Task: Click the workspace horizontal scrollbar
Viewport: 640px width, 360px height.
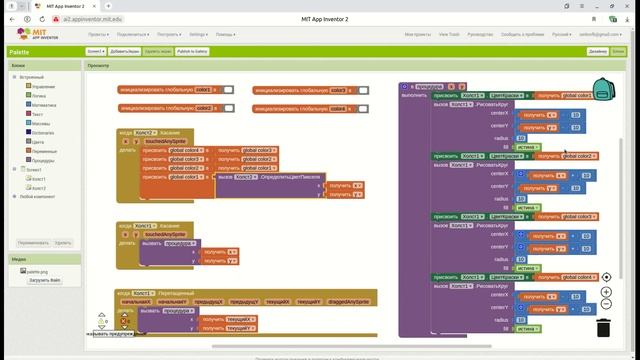Action: point(351,346)
